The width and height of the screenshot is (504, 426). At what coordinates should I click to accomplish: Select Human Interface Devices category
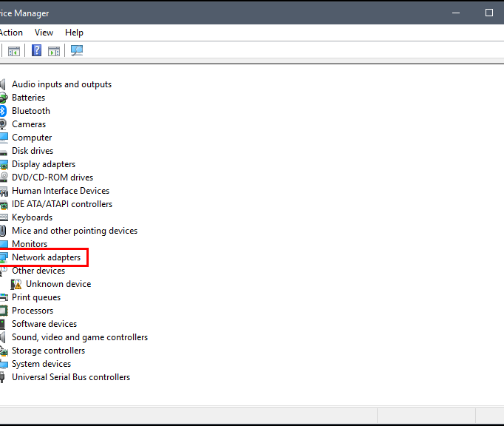[61, 191]
